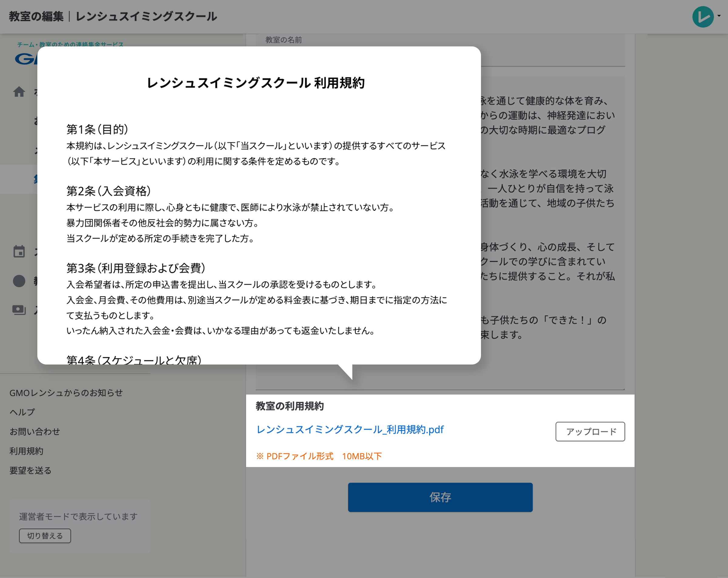Click the circular icon next to 教 in sidebar

pos(19,281)
